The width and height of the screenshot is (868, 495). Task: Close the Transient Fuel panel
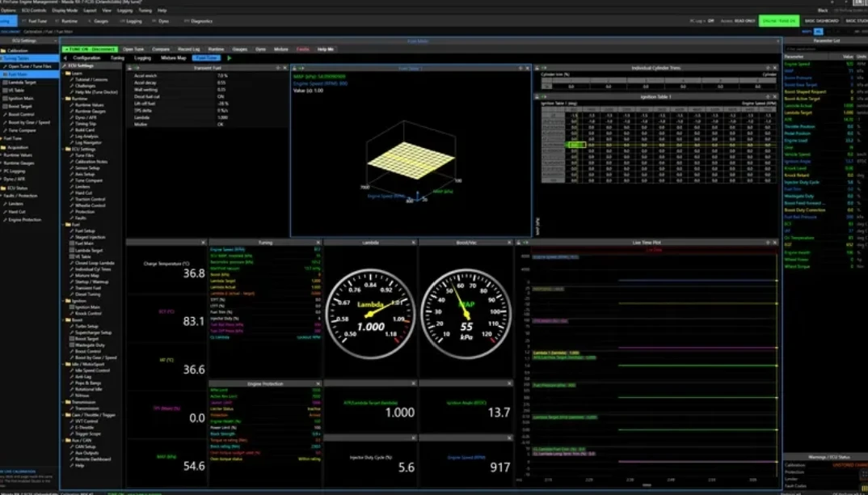pos(285,68)
